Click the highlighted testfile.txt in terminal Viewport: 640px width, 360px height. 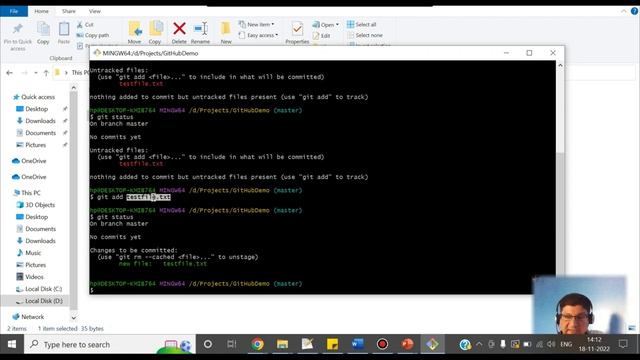coord(149,197)
